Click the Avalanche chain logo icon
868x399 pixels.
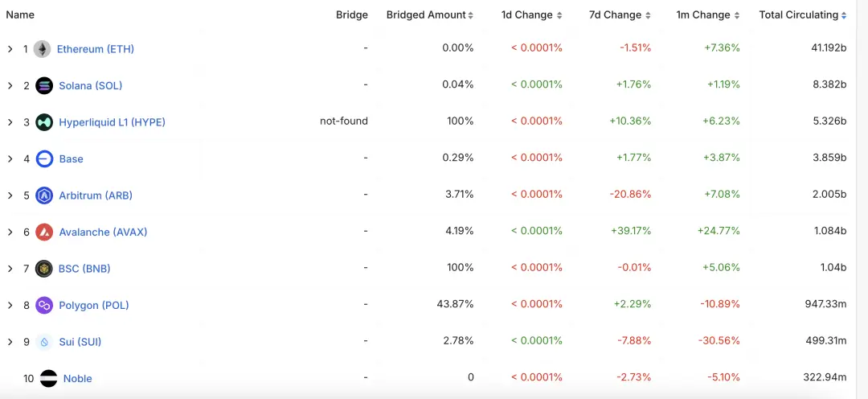44,232
